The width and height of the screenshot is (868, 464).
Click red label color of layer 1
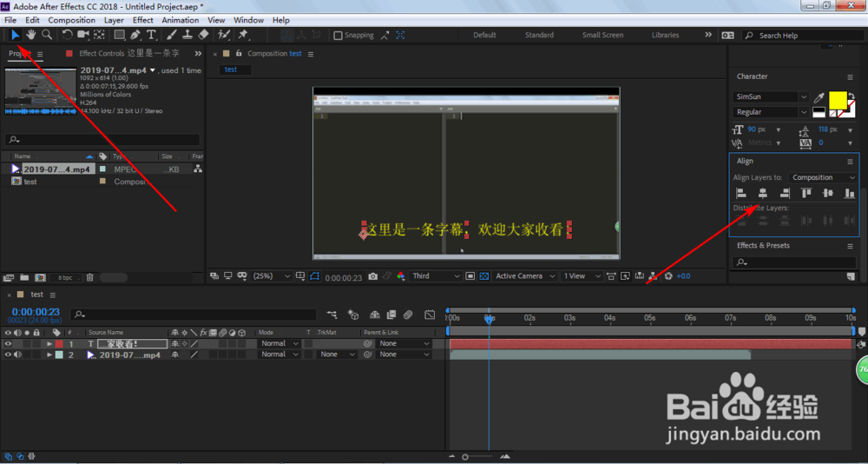tap(59, 344)
